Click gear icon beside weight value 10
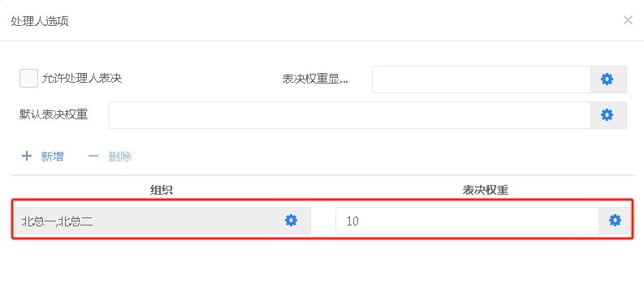Image resolution: width=644 pixels, height=305 pixels. (615, 221)
